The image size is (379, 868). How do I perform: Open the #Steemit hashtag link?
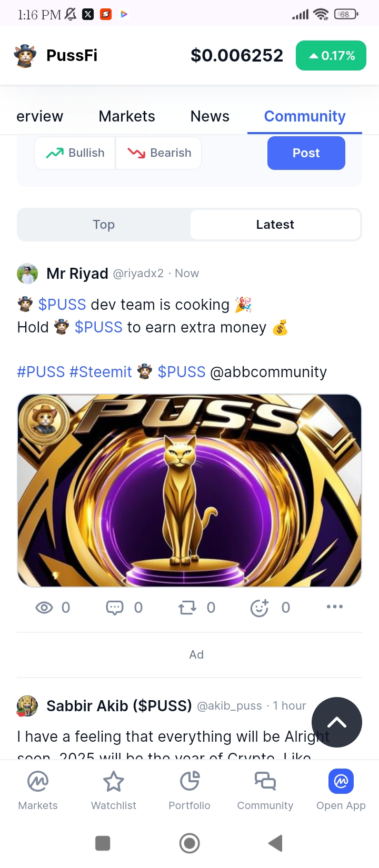[x=101, y=372]
